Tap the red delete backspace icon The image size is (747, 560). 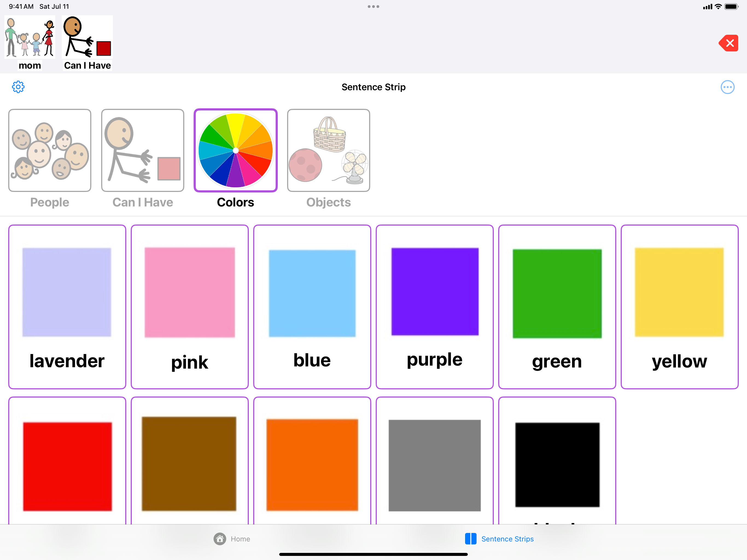(x=728, y=43)
